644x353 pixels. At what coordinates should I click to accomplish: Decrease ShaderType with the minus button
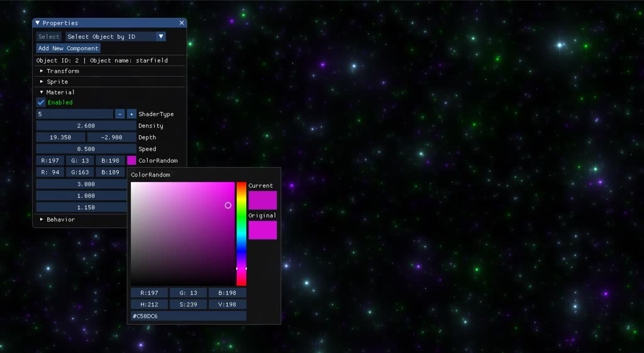(x=119, y=114)
